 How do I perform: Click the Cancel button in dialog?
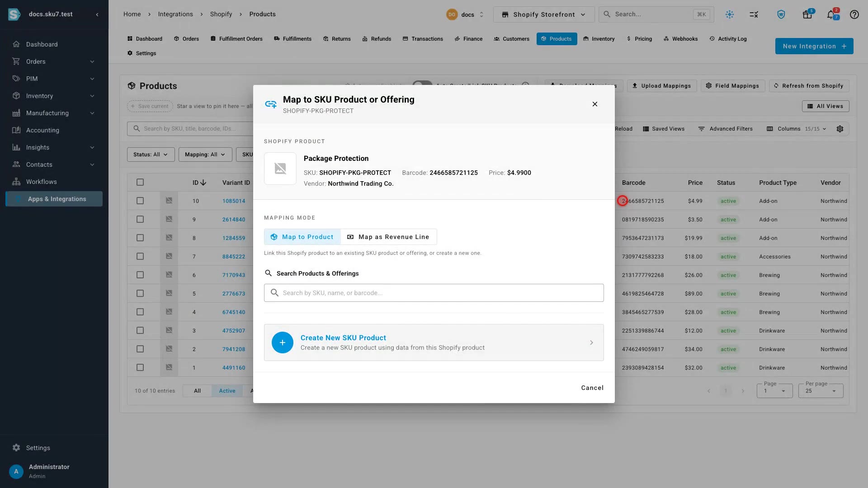point(592,388)
